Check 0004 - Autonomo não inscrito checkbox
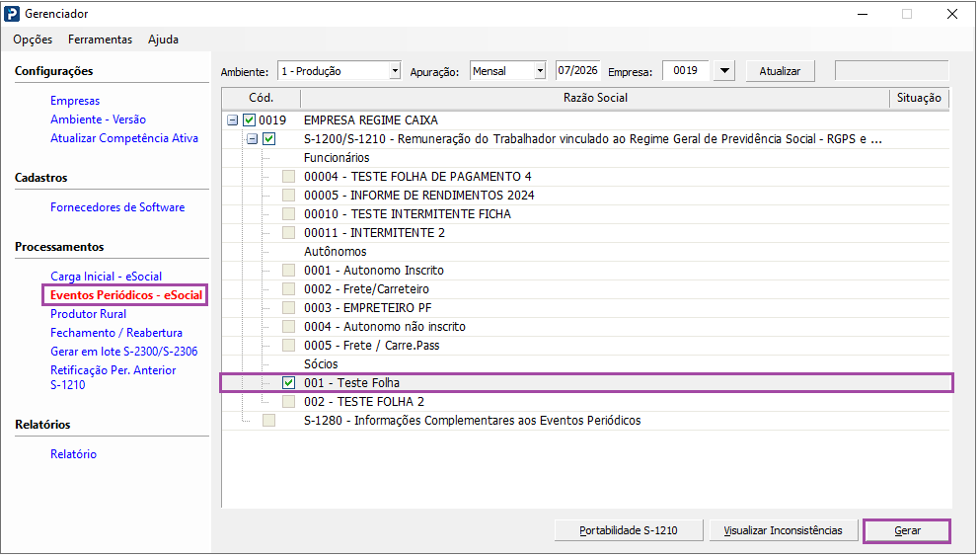 tap(288, 327)
